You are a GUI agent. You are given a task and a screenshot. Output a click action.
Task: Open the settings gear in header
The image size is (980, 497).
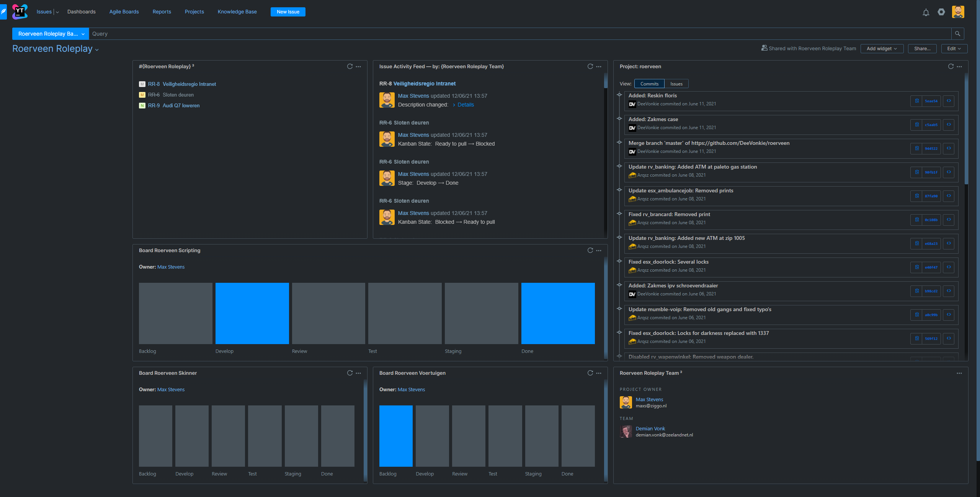click(x=941, y=12)
